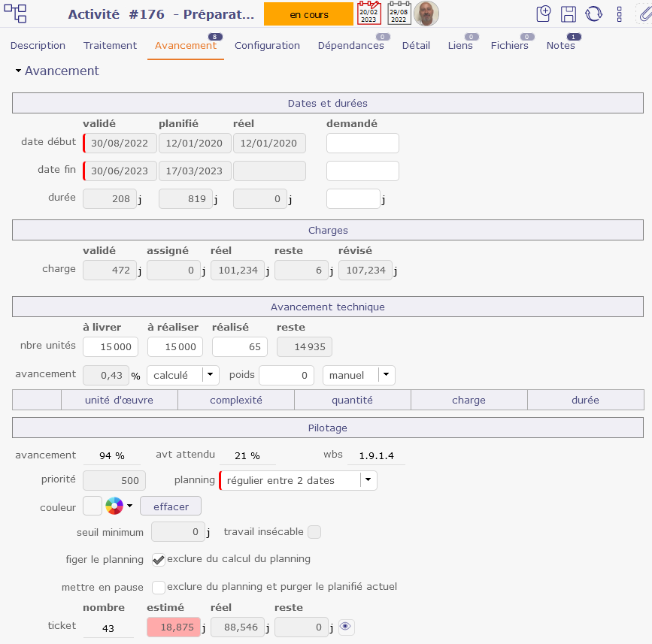Screen dimensions: 652x644
Task: Uncheck the figer le planning checkbox
Action: pyautogui.click(x=159, y=559)
